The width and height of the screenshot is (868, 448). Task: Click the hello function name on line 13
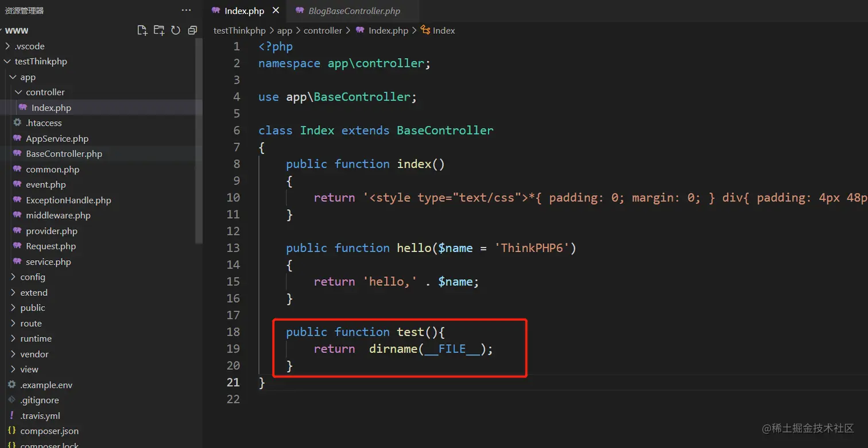414,248
